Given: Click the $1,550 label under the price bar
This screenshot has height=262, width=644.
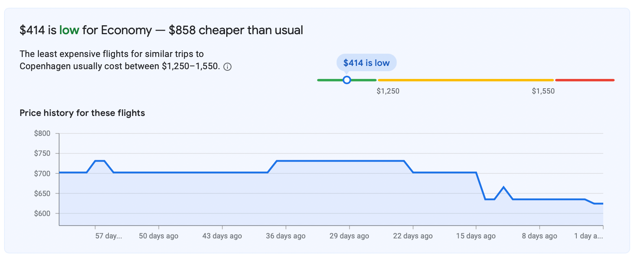Looking at the screenshot, I should (x=543, y=91).
